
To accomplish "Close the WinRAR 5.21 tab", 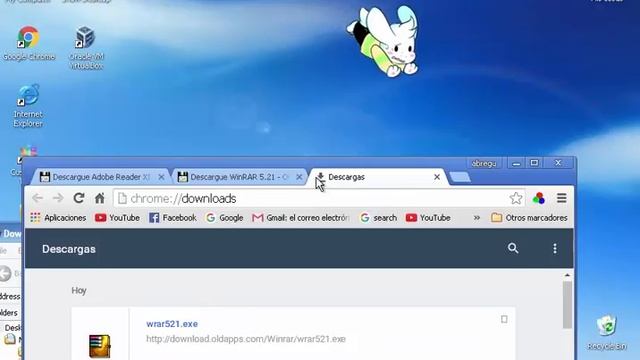I will (x=299, y=177).
